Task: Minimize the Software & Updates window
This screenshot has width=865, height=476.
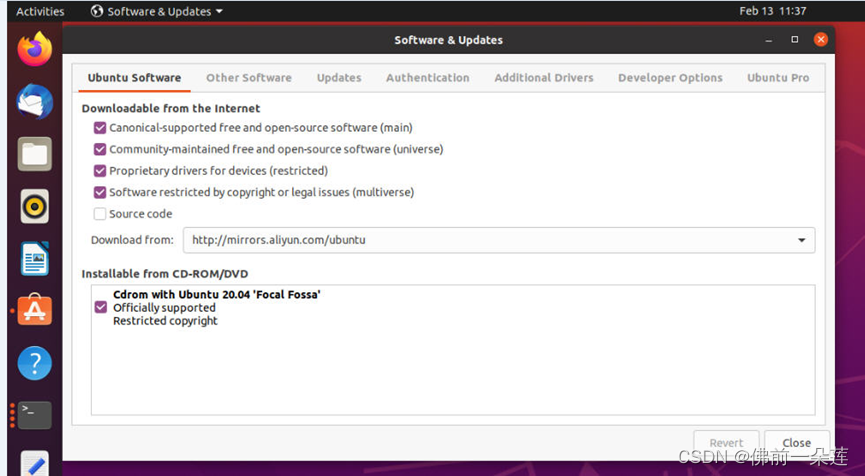Action: tap(768, 40)
